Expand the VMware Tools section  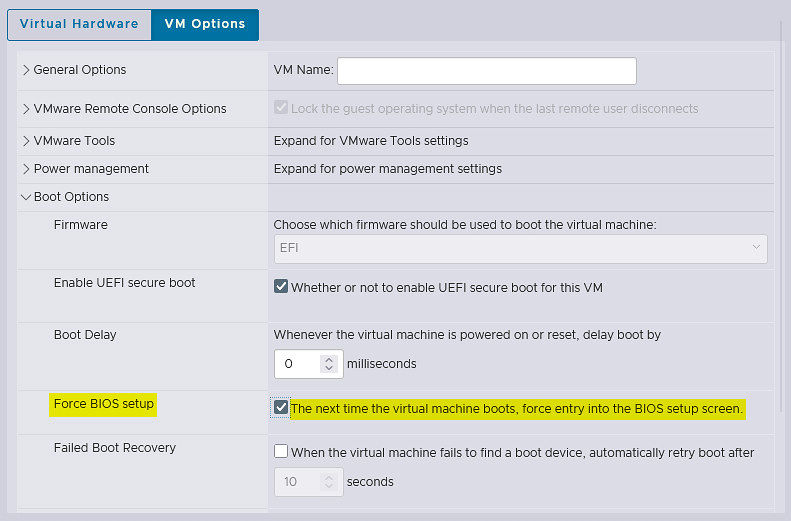(26, 141)
